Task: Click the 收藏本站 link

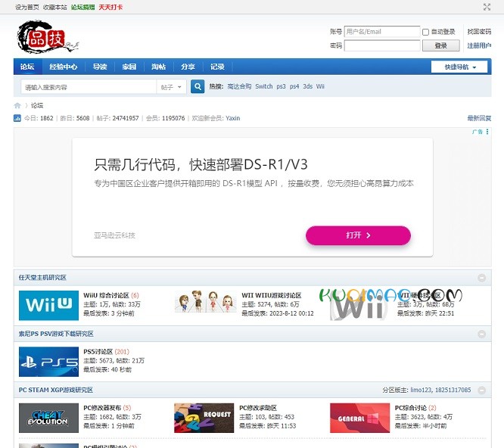Action: pyautogui.click(x=55, y=7)
